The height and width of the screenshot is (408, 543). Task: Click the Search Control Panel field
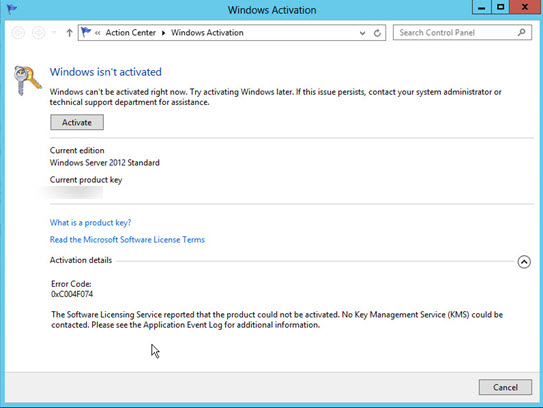coord(462,33)
